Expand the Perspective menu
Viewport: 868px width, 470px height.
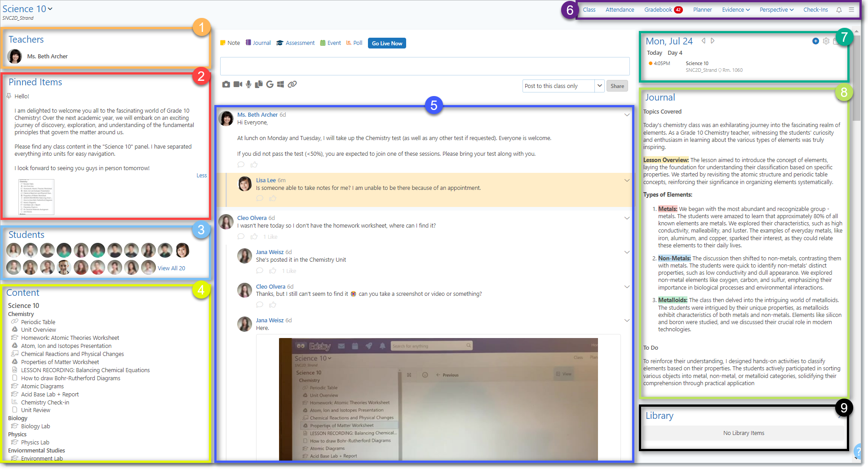tap(776, 10)
